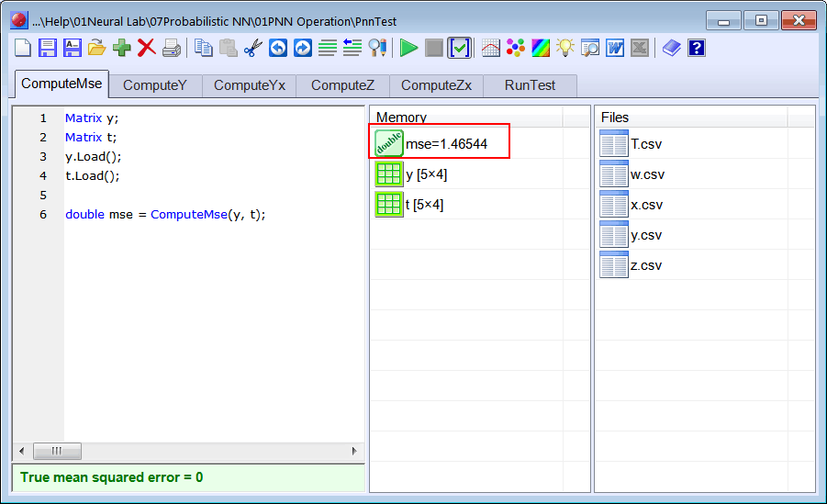827x504 pixels.
Task: Open a file with the folder icon
Action: coord(96,48)
